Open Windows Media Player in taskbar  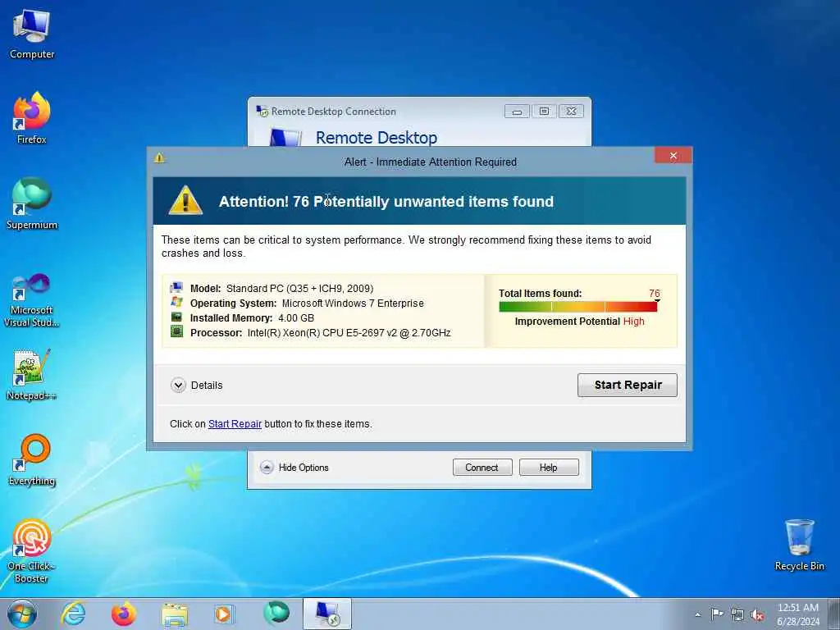[x=223, y=614]
